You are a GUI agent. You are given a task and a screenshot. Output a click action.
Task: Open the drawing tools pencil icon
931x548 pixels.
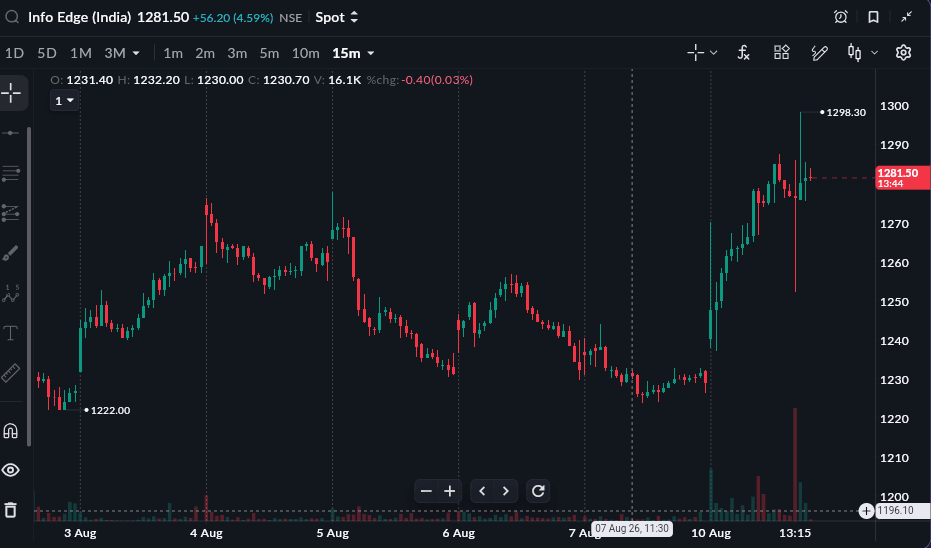point(819,53)
